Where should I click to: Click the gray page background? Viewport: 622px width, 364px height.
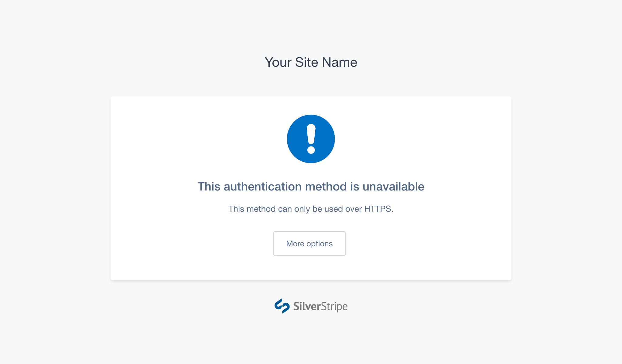[x=55, y=182]
